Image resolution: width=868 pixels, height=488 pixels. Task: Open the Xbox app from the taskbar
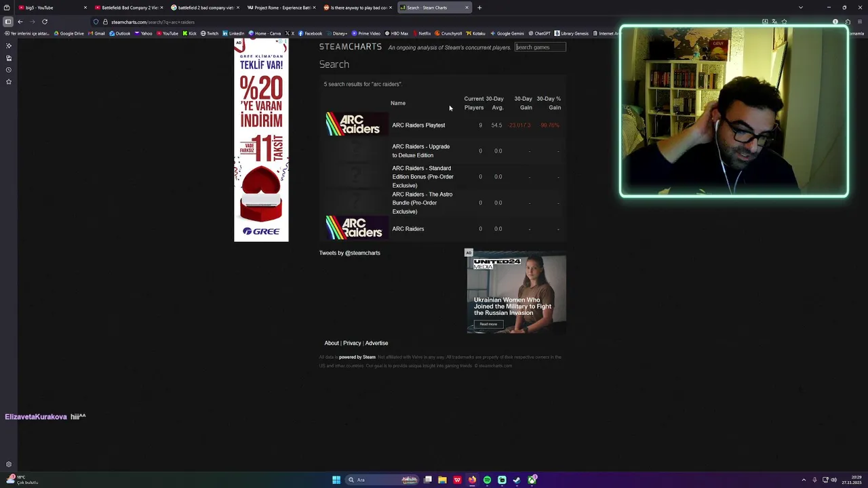[x=532, y=480]
